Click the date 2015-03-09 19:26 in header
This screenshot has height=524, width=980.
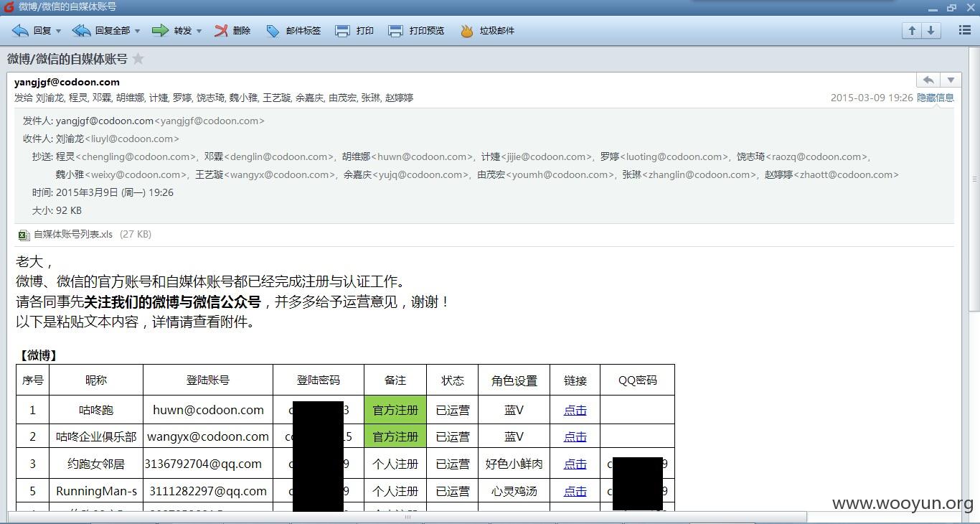pyautogui.click(x=872, y=98)
